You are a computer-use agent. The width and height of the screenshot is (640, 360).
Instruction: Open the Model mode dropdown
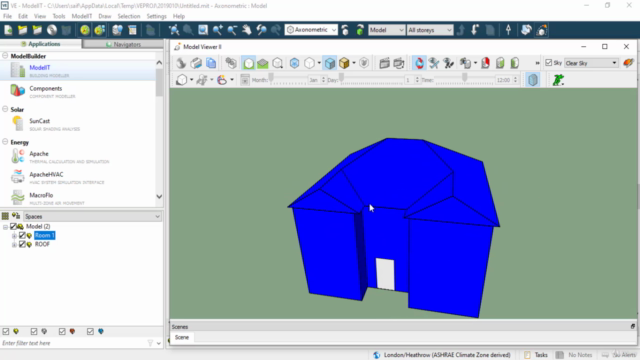(x=386, y=30)
